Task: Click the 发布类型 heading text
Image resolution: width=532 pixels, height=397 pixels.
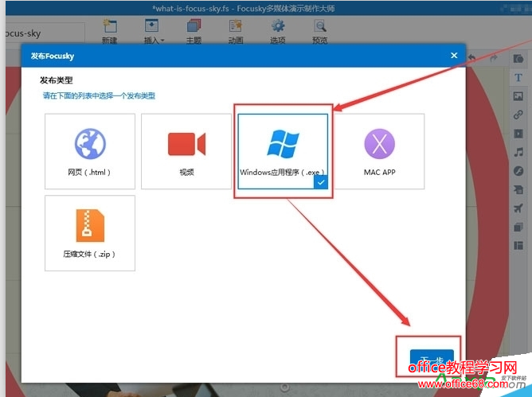Action: [x=57, y=80]
